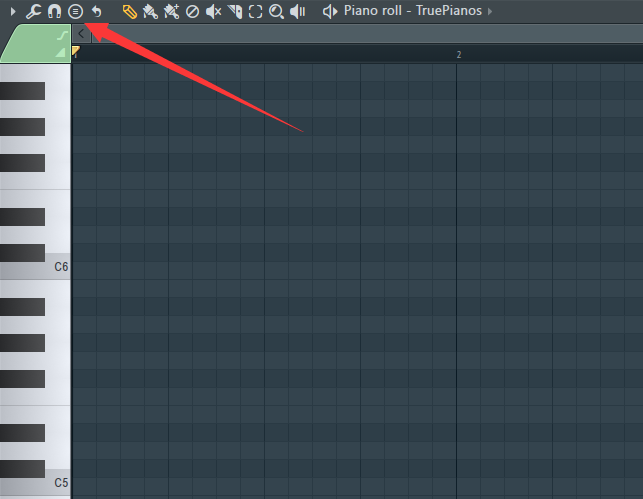
Task: Toggle the magnet snap-to-grid option
Action: (x=54, y=11)
